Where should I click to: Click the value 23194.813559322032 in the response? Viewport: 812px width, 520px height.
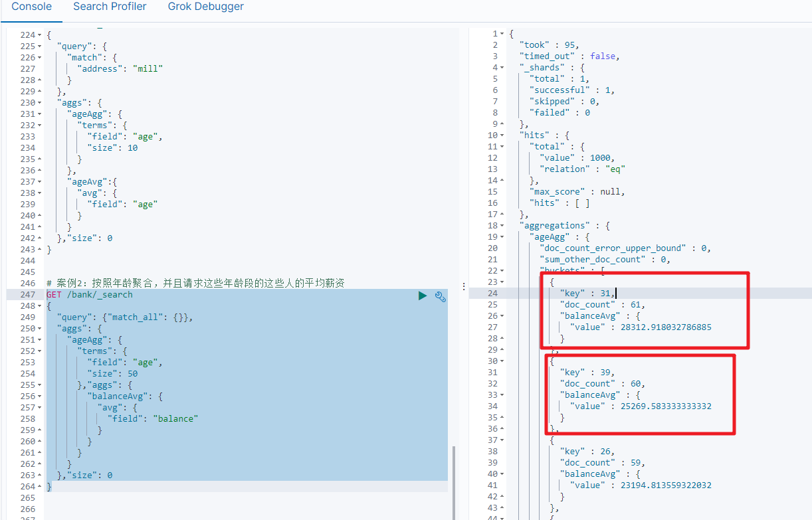coord(665,485)
